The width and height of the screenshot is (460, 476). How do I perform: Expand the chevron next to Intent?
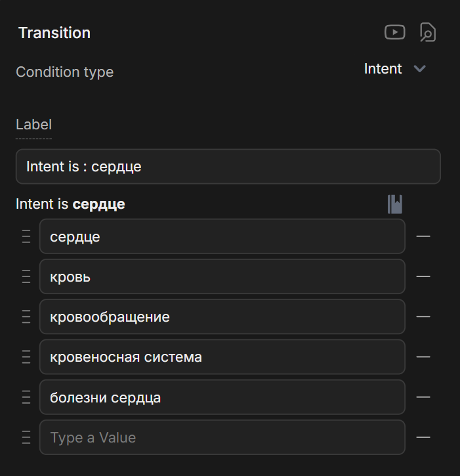[x=420, y=69]
